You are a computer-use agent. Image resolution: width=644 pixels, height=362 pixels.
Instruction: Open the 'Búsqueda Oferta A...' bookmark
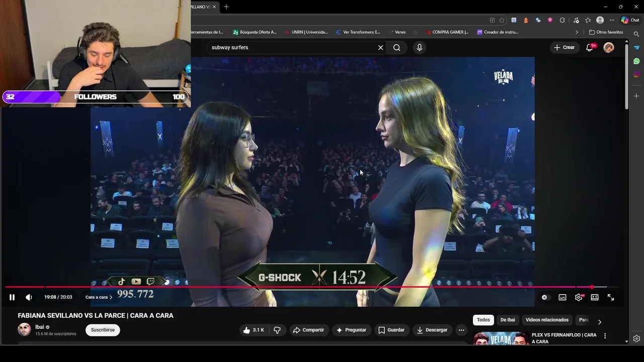click(255, 32)
